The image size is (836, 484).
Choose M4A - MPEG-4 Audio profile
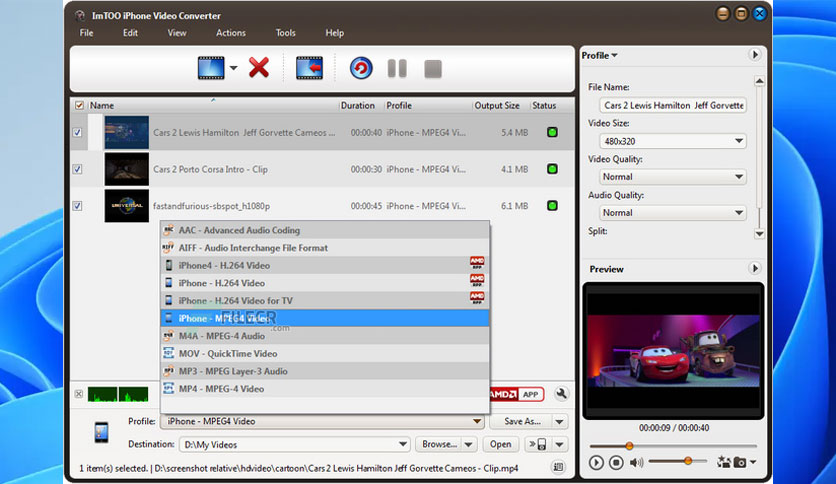(x=325, y=336)
